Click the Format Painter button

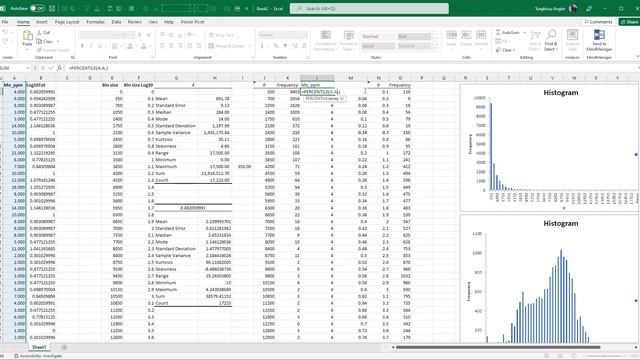(53, 50)
